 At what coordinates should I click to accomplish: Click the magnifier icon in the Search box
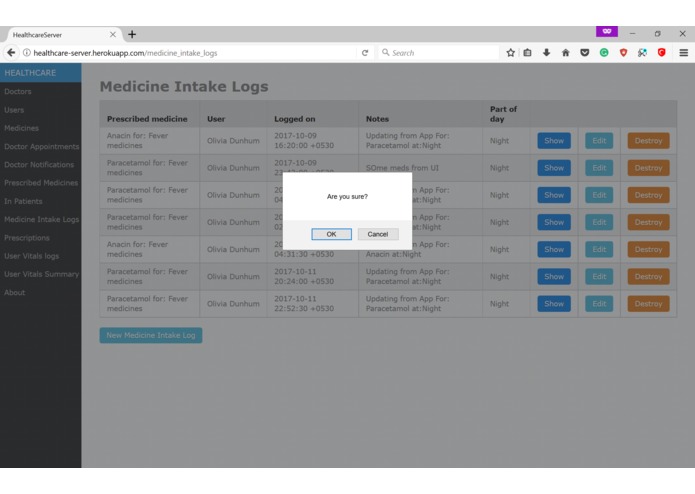386,52
